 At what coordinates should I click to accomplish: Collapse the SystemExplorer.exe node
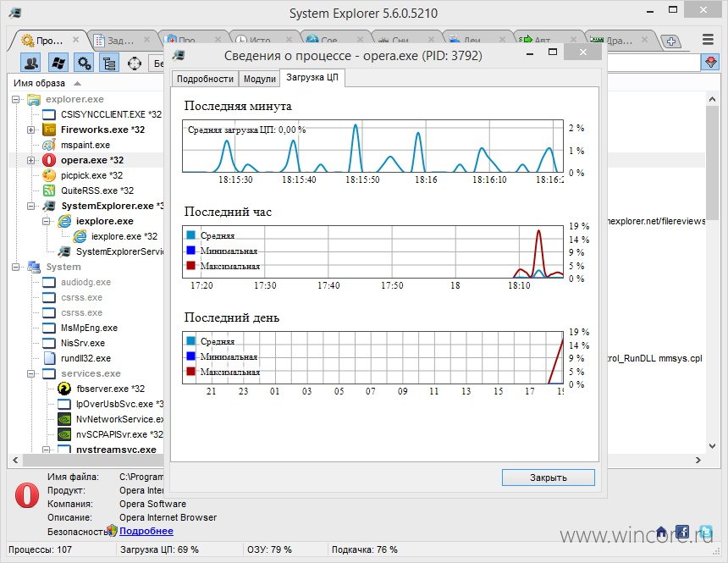coord(30,206)
